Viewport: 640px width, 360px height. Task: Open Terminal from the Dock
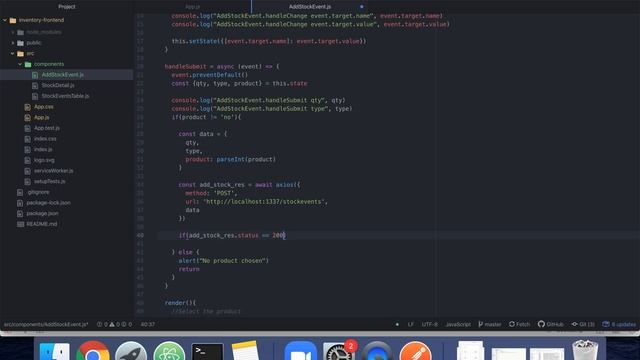(207, 351)
